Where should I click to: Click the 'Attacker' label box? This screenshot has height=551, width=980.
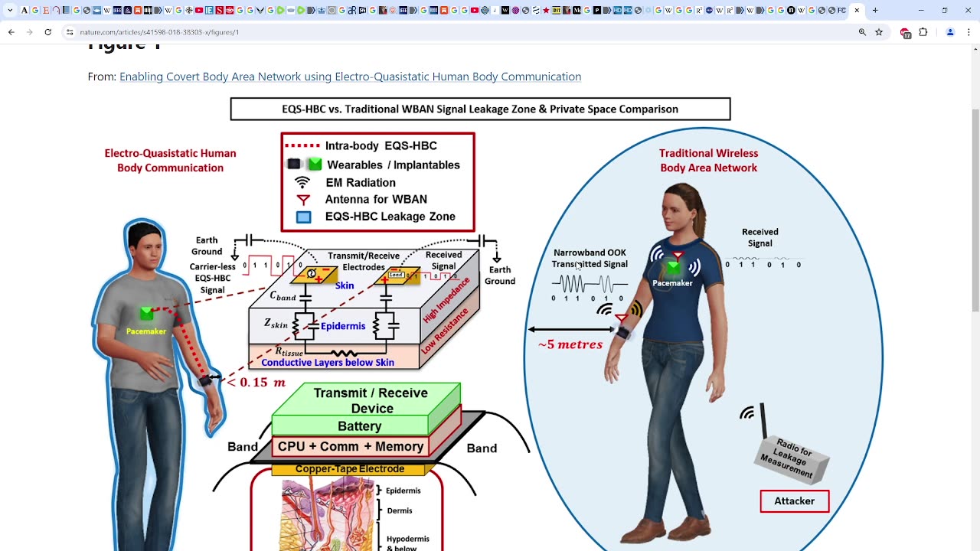794,501
